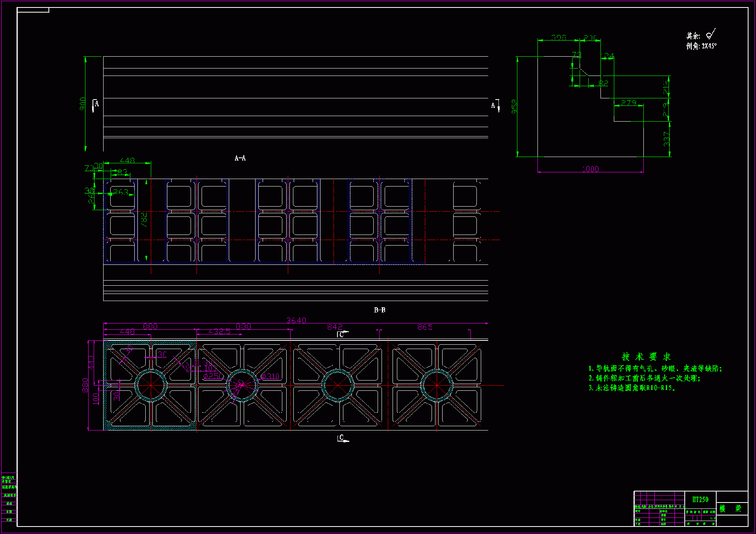Click the right A section-cut arrow marker
This screenshot has width=756, height=534.
(x=496, y=105)
